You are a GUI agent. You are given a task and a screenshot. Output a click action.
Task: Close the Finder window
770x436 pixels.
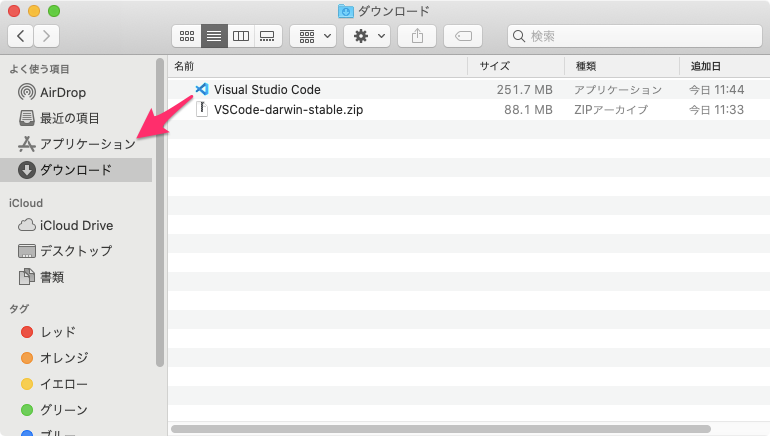pyautogui.click(x=14, y=11)
